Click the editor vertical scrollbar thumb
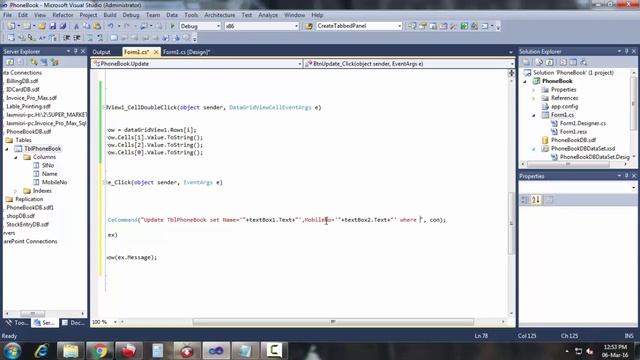The image size is (640, 360). click(x=511, y=223)
